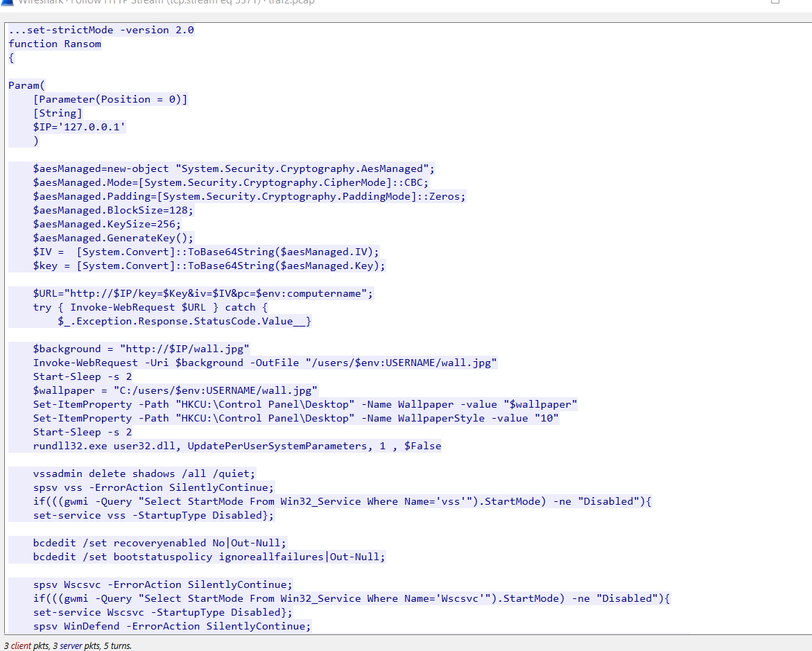Click the 'try { Invoke-WebRequest $URL }' line
Image resolution: width=812 pixels, height=651 pixels.
(150, 307)
